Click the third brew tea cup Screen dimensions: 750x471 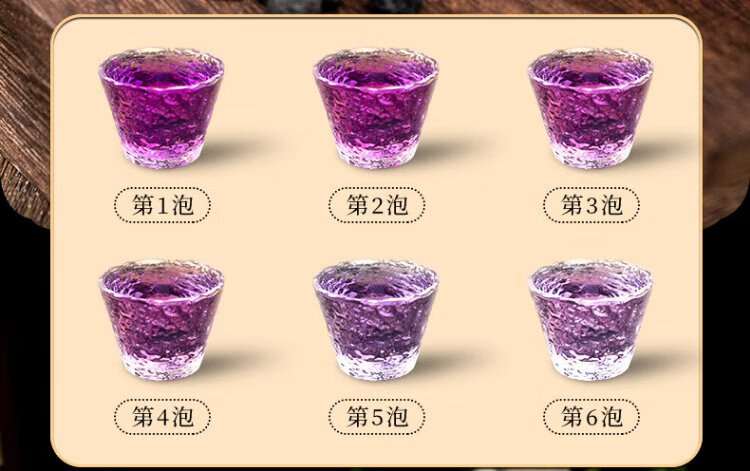coord(591,107)
